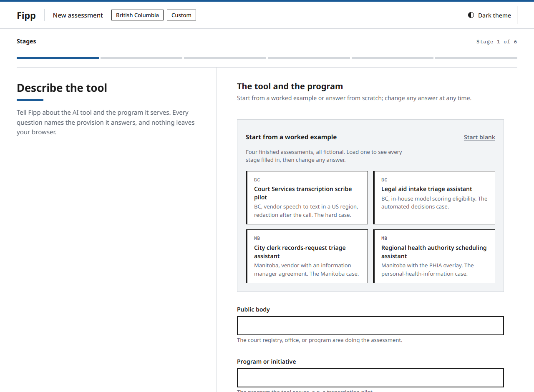Load the Legal aid intake triage assistant example
The image size is (534, 392).
tap(434, 198)
